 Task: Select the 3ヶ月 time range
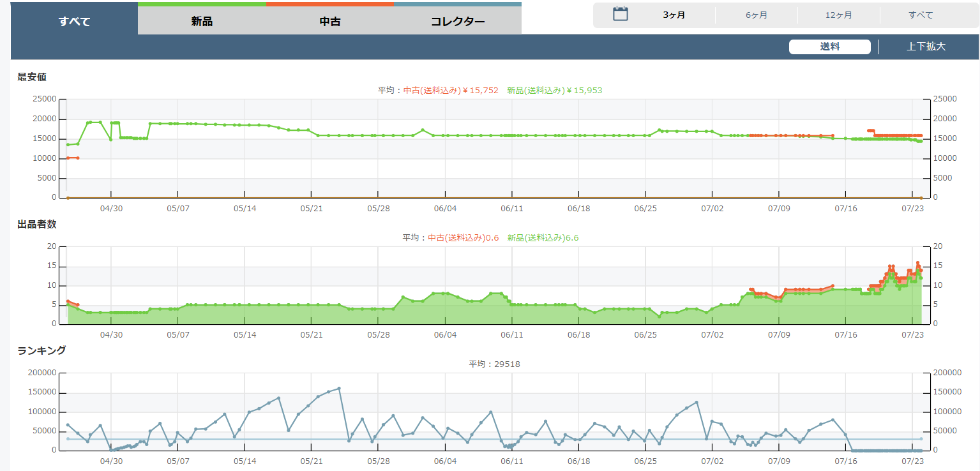[x=674, y=15]
